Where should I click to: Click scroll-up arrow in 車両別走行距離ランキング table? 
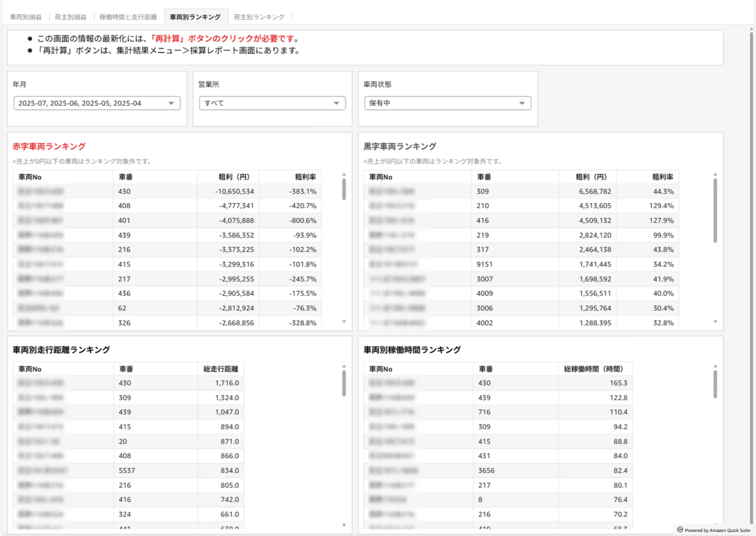point(344,366)
